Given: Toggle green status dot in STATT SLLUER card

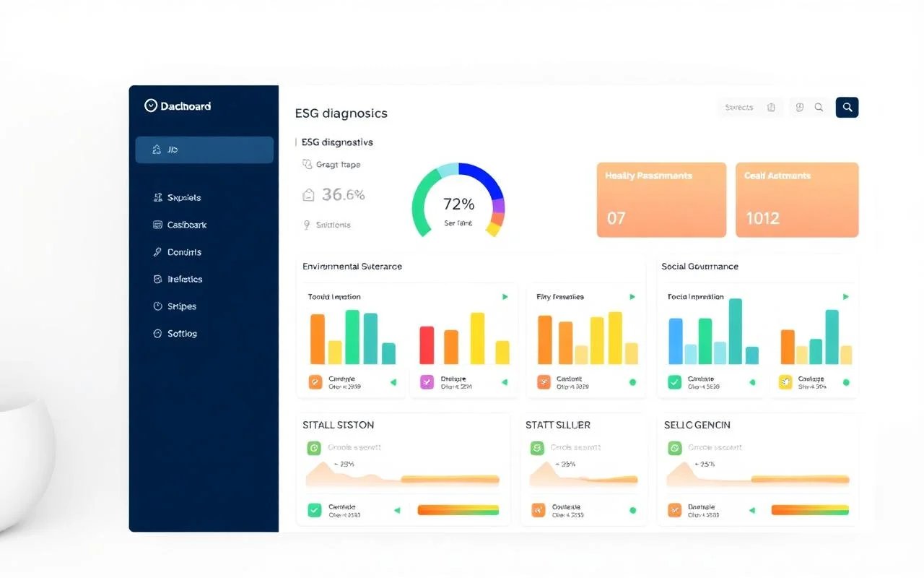Looking at the screenshot, I should point(633,510).
